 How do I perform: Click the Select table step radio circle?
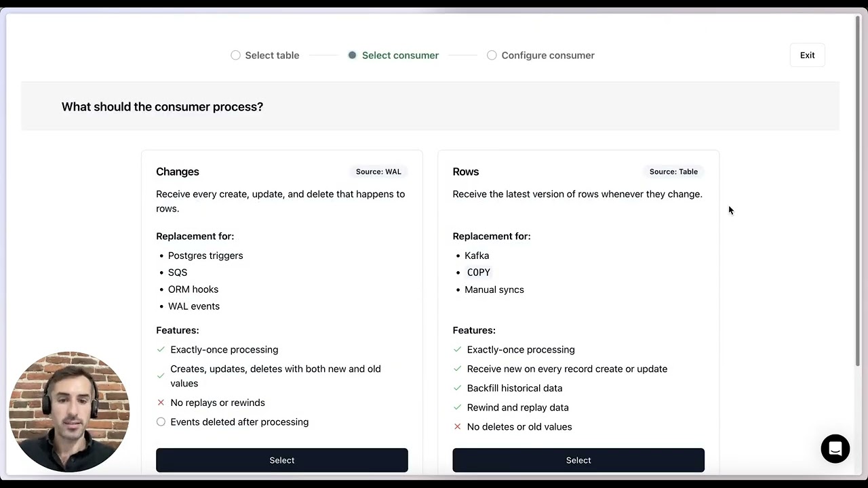click(235, 56)
